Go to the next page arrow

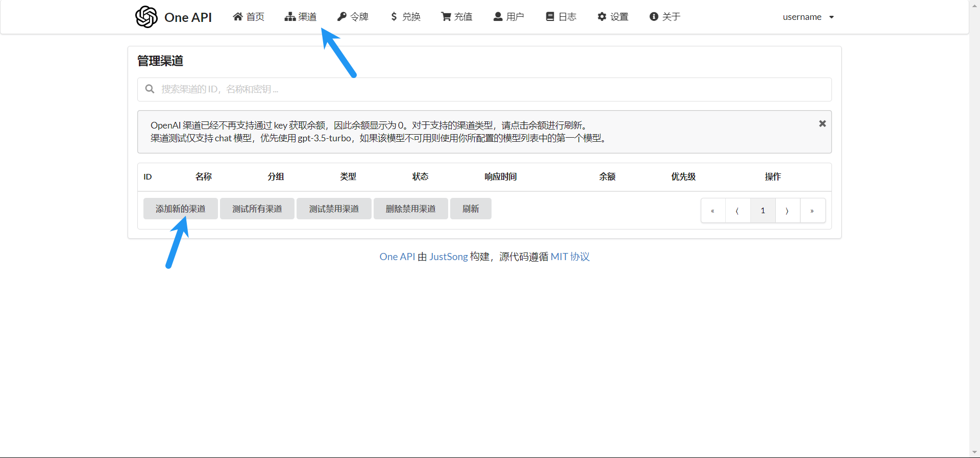(x=787, y=211)
